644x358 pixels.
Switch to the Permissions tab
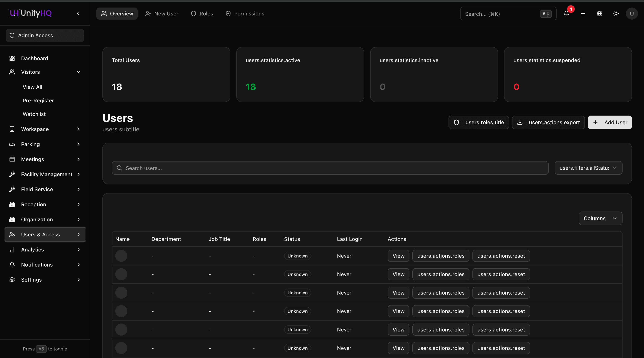tap(245, 14)
